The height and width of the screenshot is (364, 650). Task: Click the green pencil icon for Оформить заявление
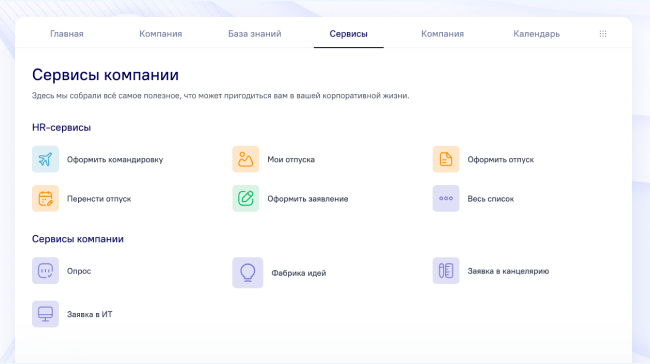point(245,199)
